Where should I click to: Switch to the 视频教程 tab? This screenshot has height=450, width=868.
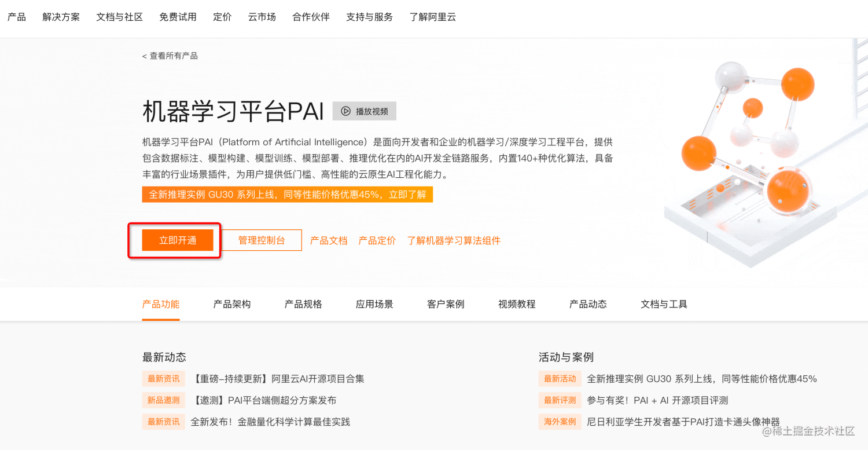(517, 304)
